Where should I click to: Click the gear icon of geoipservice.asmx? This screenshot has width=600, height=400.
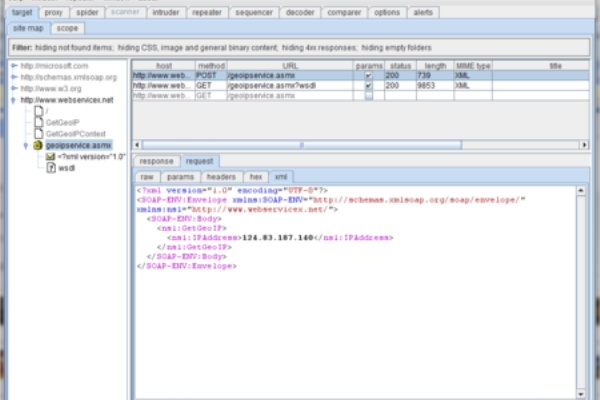coord(38,145)
